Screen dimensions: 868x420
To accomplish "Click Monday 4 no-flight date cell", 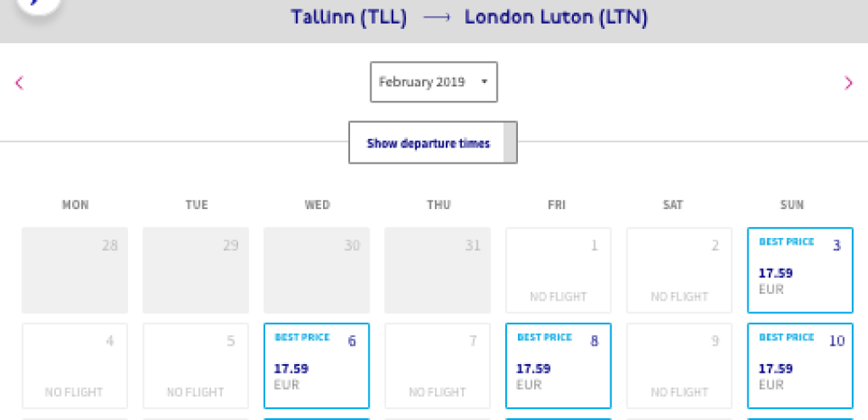I will (75, 366).
